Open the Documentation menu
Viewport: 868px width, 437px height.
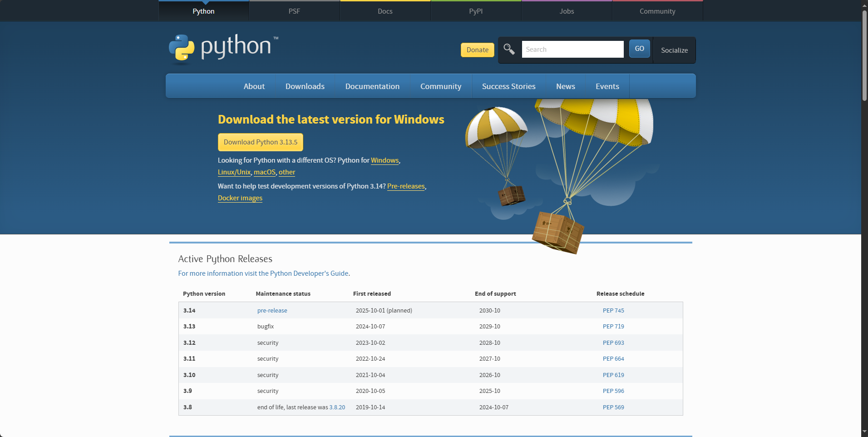372,86
